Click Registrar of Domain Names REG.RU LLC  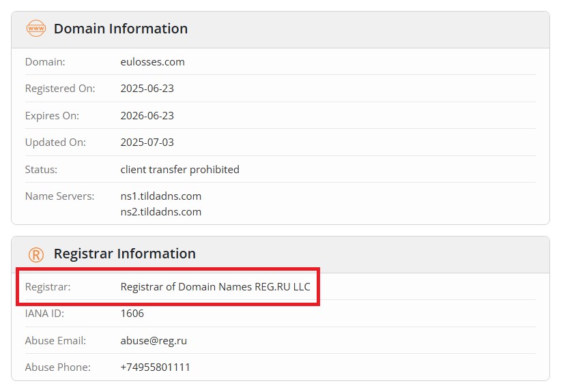tap(215, 286)
